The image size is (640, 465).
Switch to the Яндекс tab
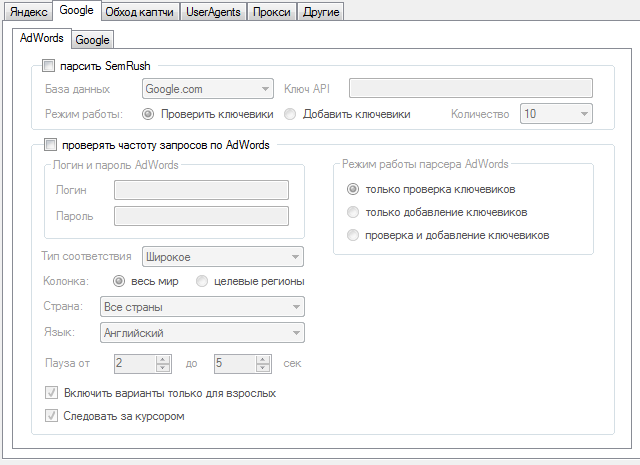pyautogui.click(x=27, y=13)
